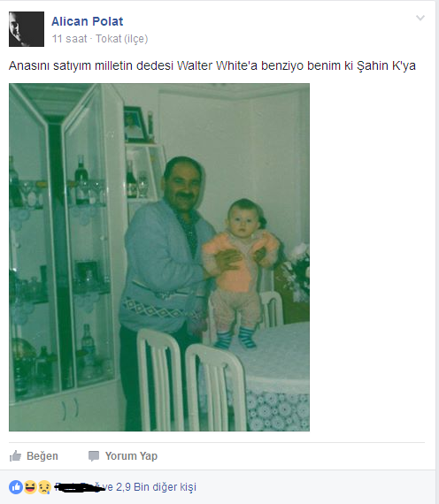Open the Alican Polat profile name link
The height and width of the screenshot is (504, 439).
click(88, 21)
